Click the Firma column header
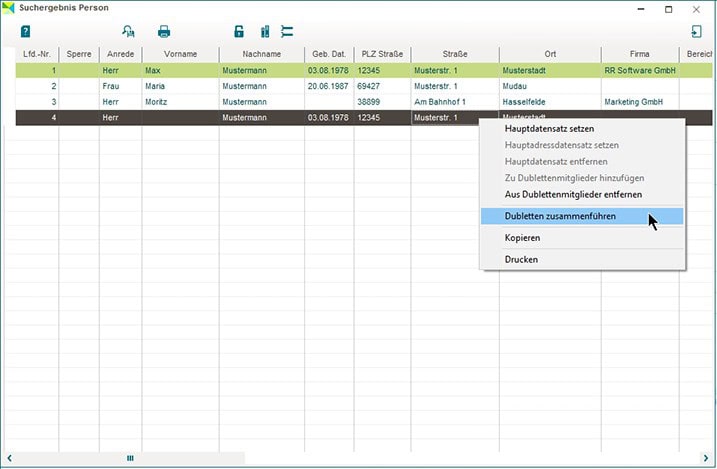 [639, 54]
